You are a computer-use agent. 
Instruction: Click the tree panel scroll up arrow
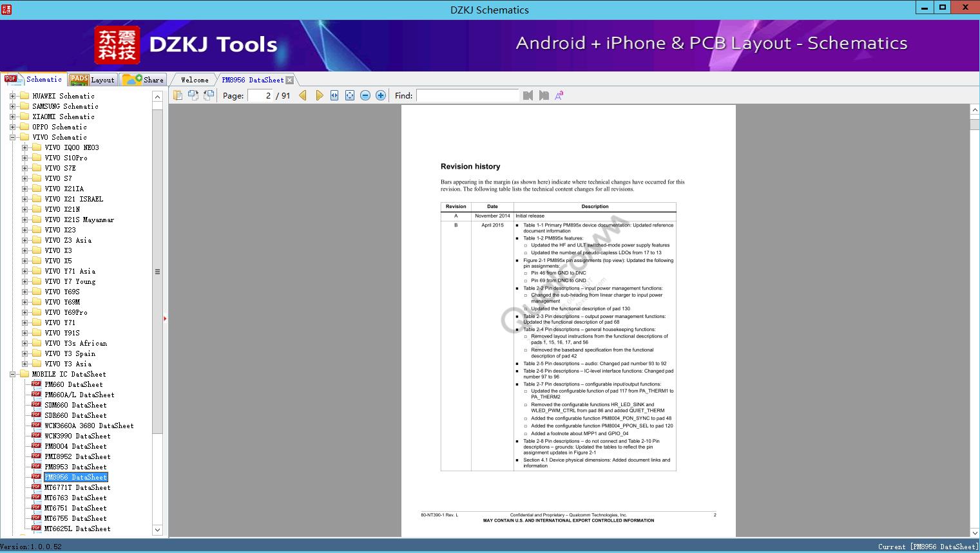click(157, 97)
